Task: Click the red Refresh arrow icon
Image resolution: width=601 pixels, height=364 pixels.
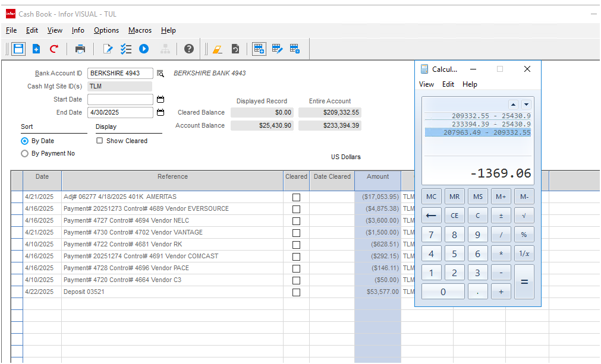Action: [x=54, y=49]
